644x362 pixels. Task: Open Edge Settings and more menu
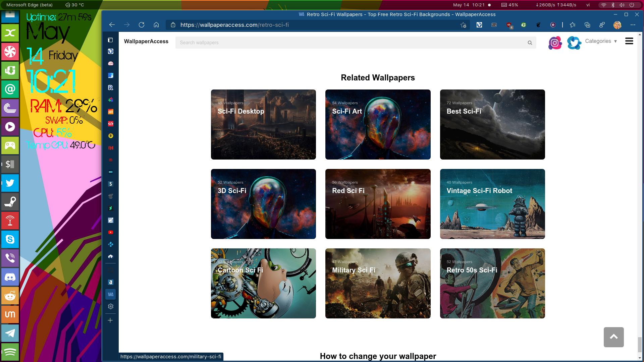click(633, 25)
